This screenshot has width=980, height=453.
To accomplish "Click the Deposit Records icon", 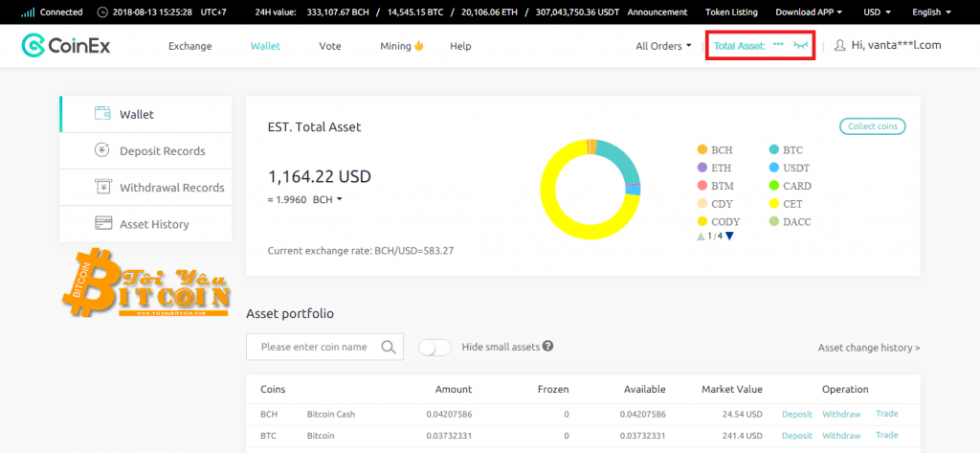I will [101, 150].
